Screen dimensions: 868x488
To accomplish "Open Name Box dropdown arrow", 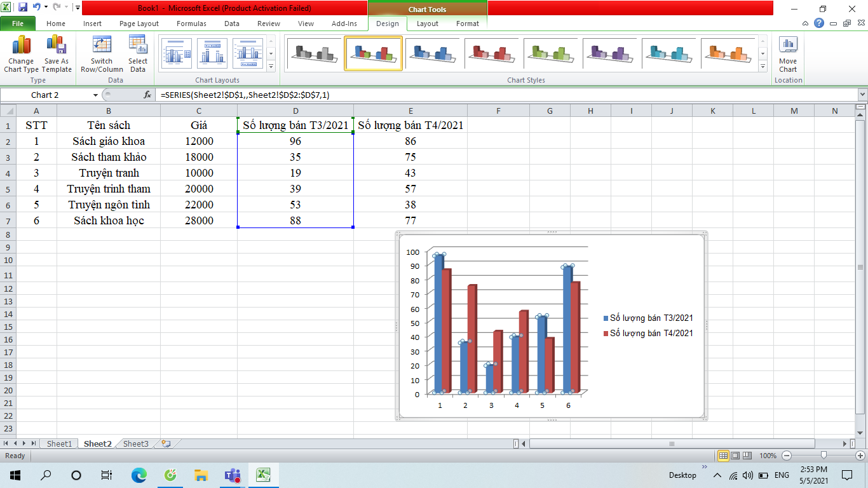I will (x=95, y=95).
